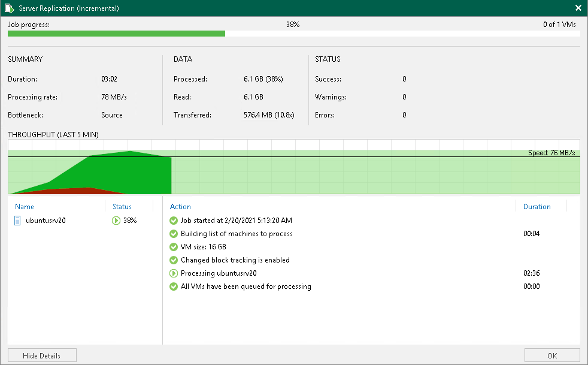
Task: Click the Success count value
Action: pyautogui.click(x=404, y=79)
